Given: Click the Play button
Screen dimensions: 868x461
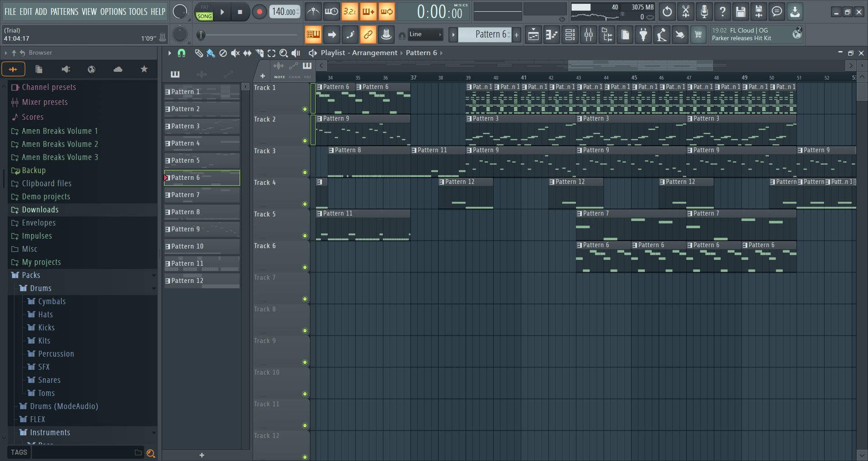Looking at the screenshot, I should pyautogui.click(x=222, y=12).
